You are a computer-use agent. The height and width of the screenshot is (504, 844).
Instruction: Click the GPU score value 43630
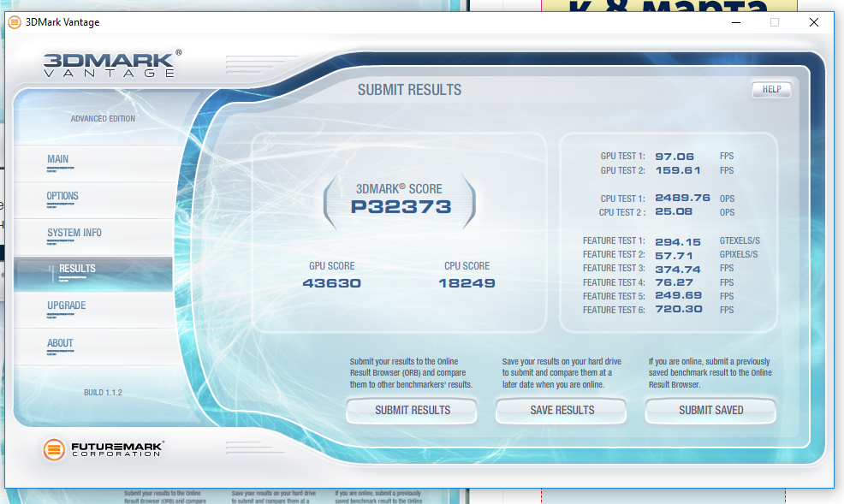(331, 283)
